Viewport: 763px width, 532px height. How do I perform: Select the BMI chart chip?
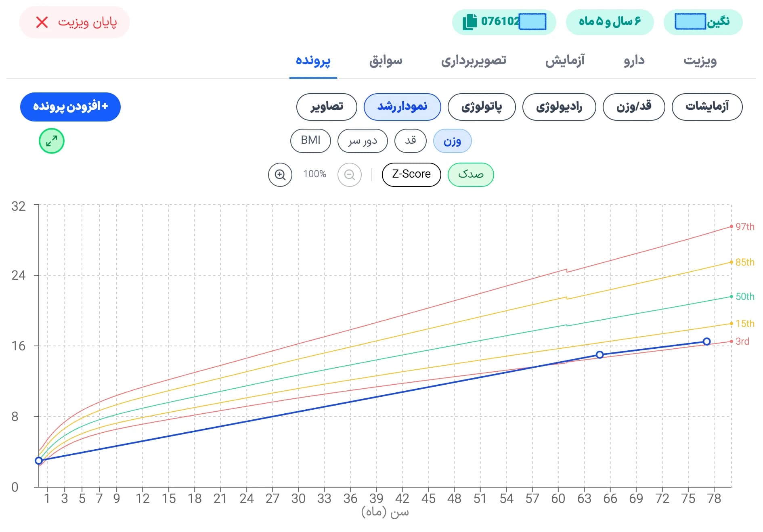coord(310,141)
